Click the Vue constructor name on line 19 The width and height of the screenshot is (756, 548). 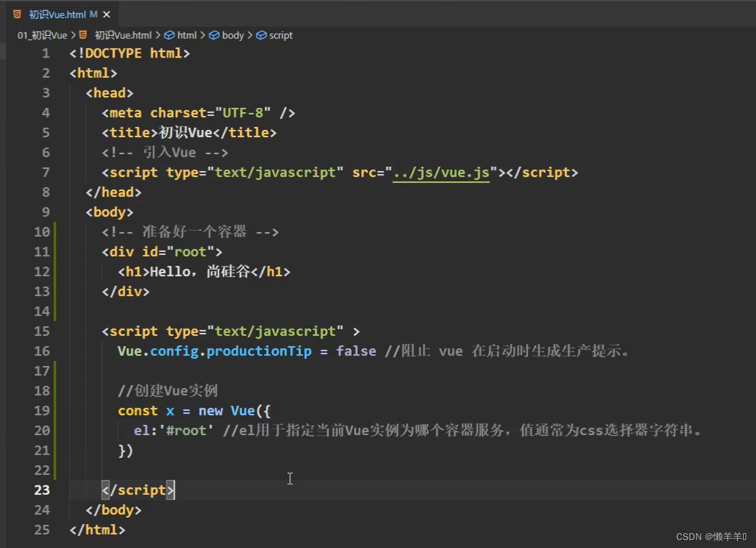[243, 411]
